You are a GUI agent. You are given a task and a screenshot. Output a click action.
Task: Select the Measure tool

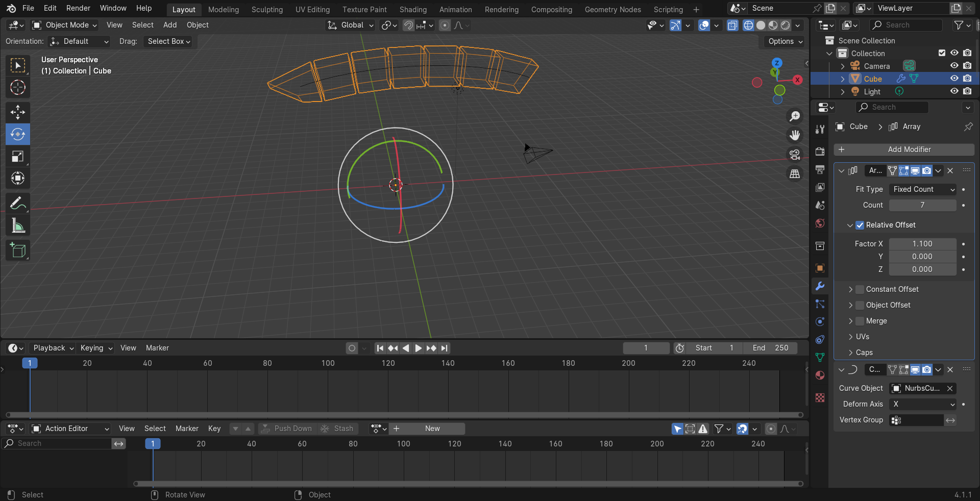(x=18, y=226)
